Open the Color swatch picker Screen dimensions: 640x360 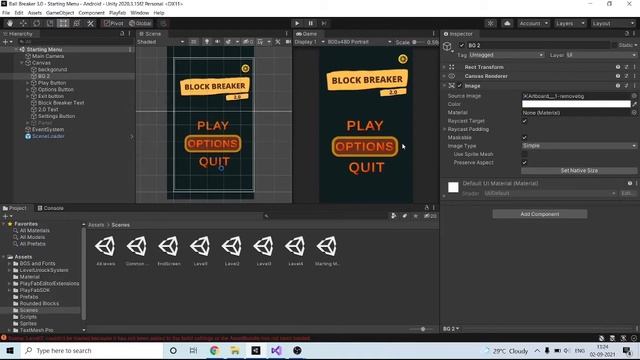576,104
